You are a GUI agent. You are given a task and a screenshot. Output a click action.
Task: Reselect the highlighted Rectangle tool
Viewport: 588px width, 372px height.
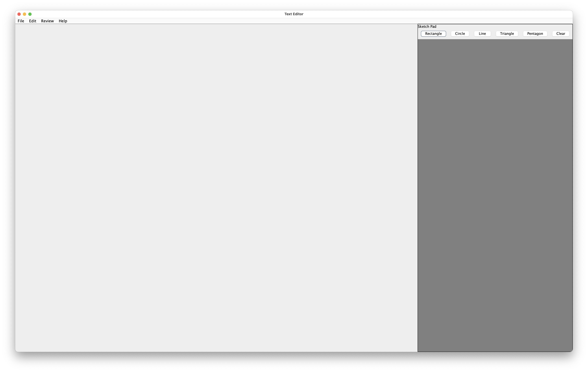coord(433,33)
